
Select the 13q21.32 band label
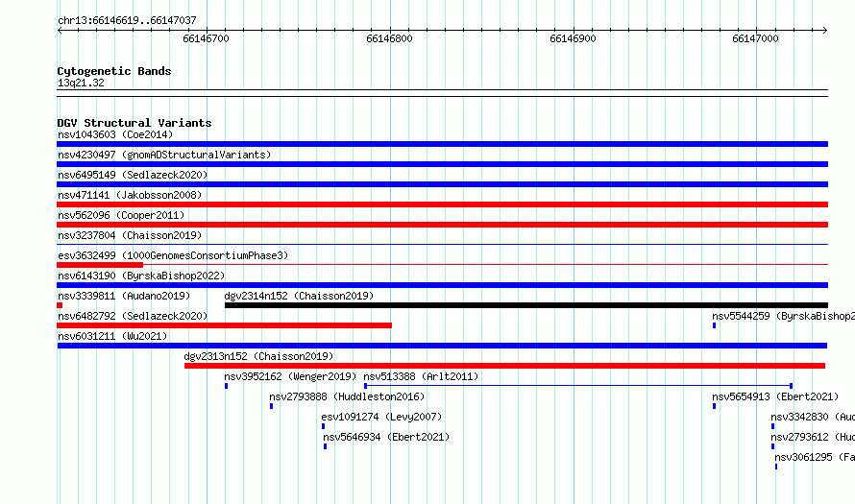81,83
